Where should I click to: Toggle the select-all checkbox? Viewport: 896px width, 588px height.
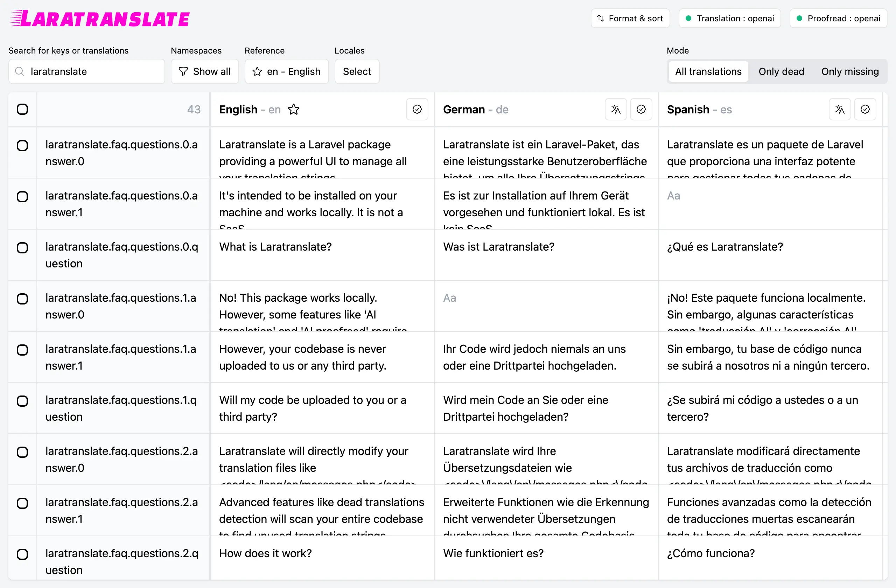(x=22, y=109)
